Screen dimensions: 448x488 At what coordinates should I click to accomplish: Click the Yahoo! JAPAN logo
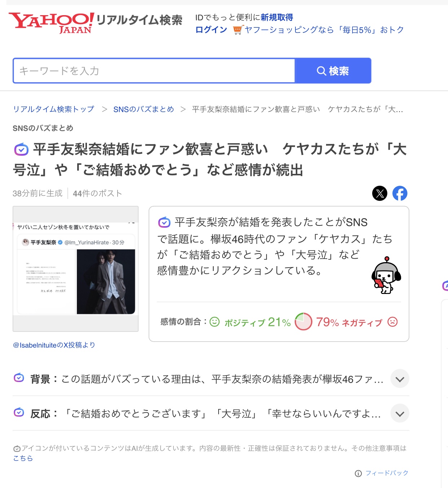tap(51, 23)
